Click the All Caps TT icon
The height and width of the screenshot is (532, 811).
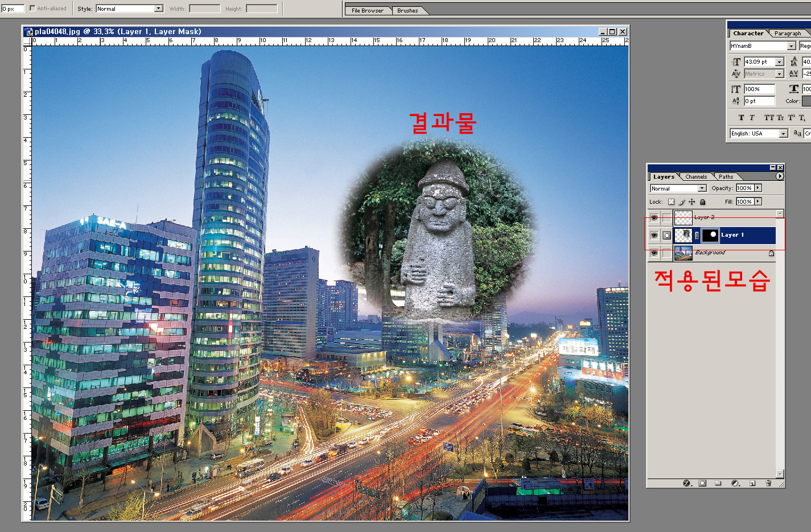[769, 118]
